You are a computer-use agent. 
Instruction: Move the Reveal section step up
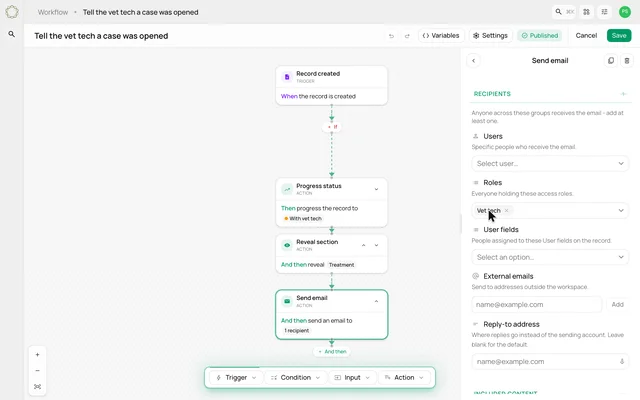click(363, 245)
